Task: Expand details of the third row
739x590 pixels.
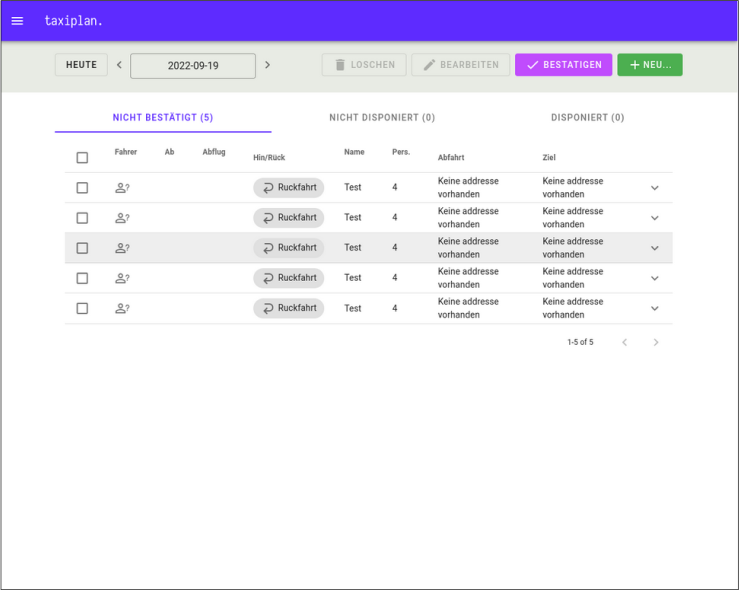Action: pyautogui.click(x=655, y=248)
